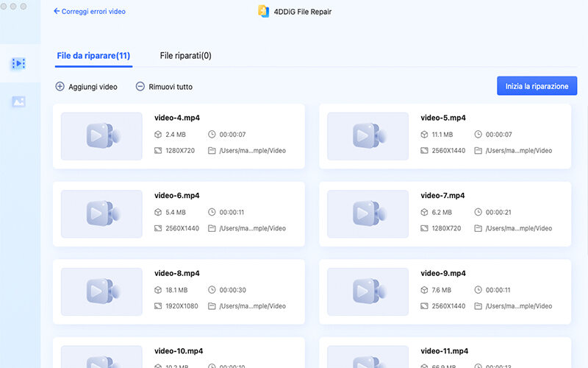Click resolution icon of video-7.mp4
Viewport: 588px width, 368px height.
coord(424,228)
